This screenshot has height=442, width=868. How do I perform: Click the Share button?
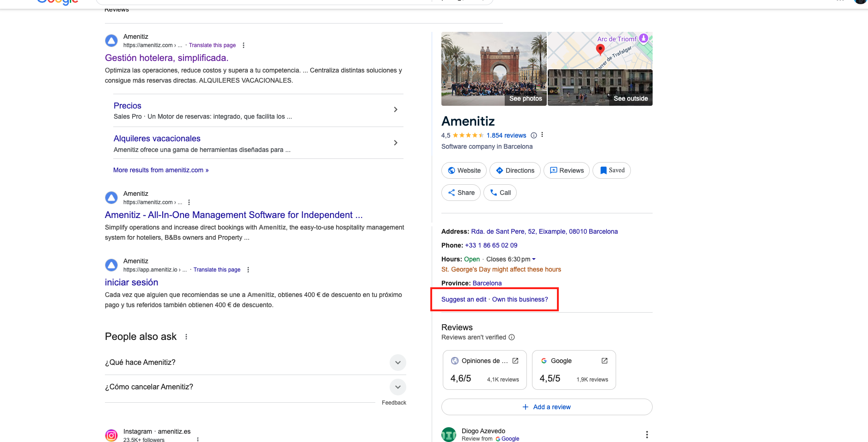click(461, 193)
